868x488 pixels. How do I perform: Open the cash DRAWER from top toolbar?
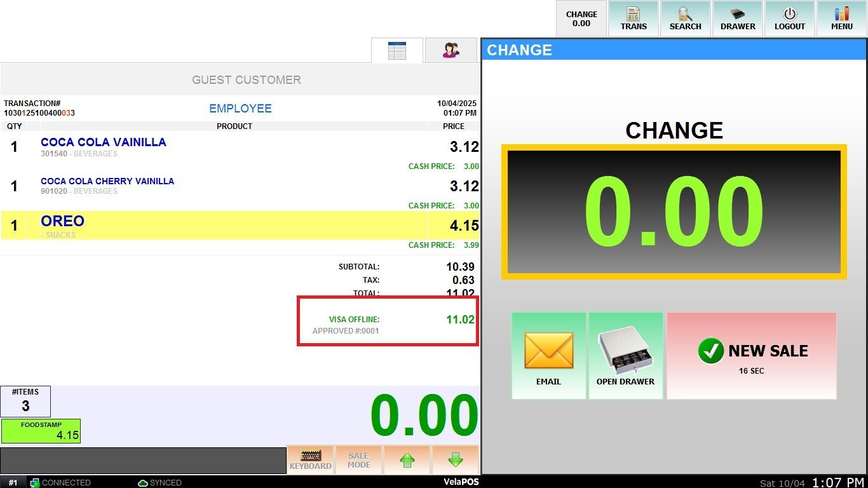[x=738, y=18]
